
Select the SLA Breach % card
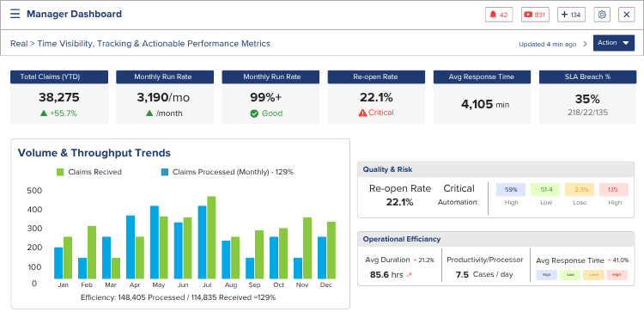(x=587, y=97)
